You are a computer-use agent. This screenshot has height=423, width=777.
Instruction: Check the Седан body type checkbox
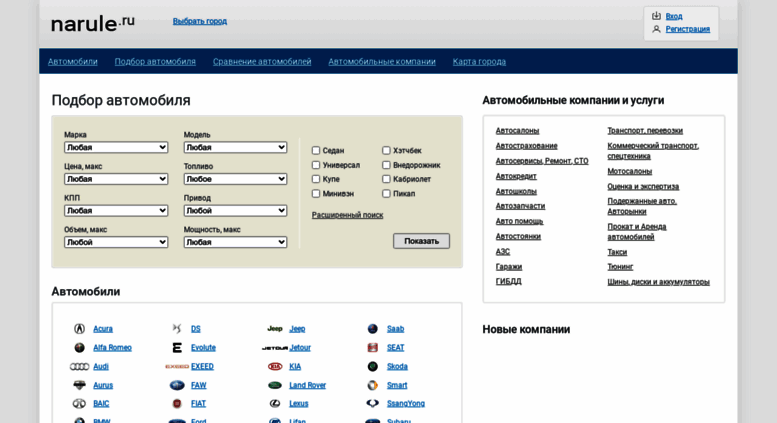(316, 150)
